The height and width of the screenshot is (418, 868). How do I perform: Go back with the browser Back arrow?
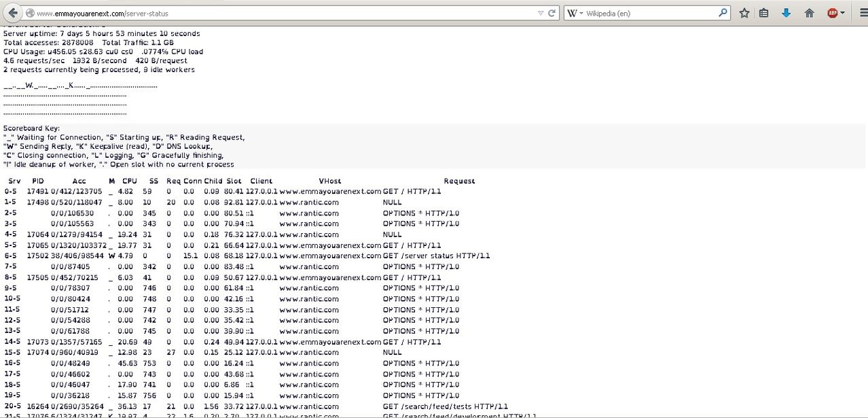(13, 13)
